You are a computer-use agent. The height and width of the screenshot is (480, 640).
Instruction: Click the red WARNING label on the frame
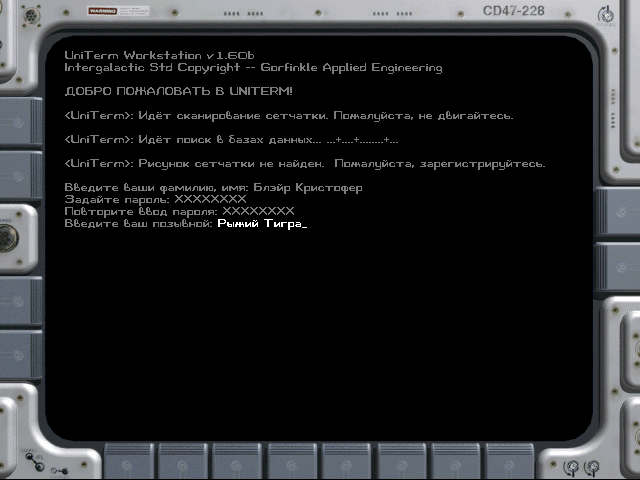(x=102, y=11)
